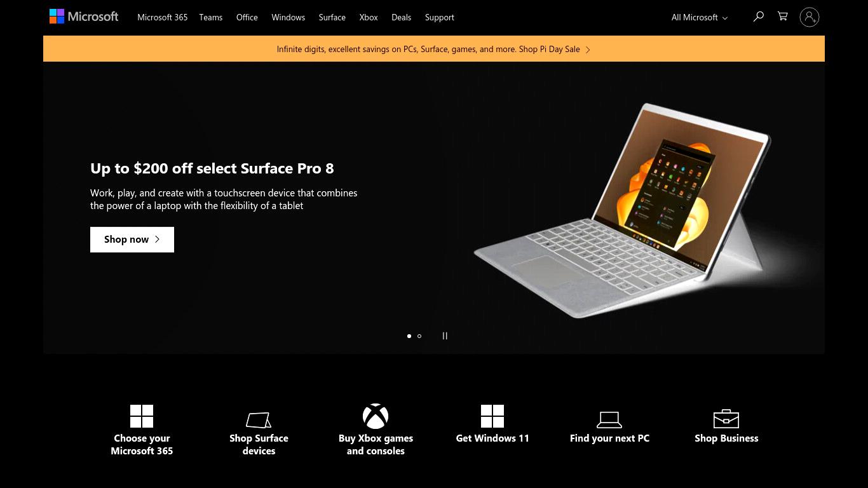Open the search magnifier icon
The image size is (868, 488).
tap(758, 17)
